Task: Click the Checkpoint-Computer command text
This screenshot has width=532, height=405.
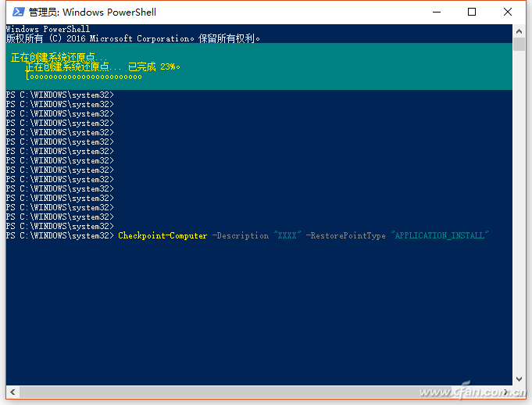Action: 162,235
